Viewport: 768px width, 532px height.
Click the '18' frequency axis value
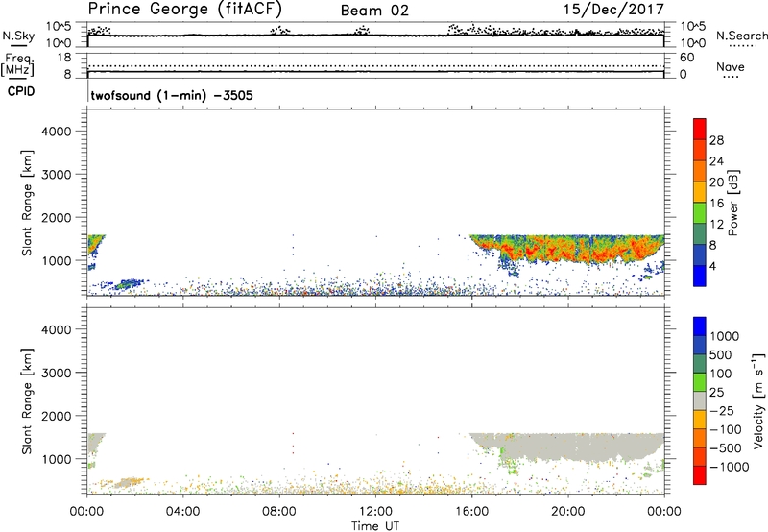64,58
